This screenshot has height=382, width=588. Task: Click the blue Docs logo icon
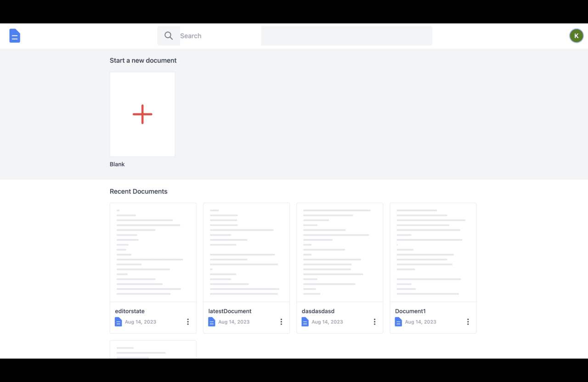pyautogui.click(x=15, y=36)
